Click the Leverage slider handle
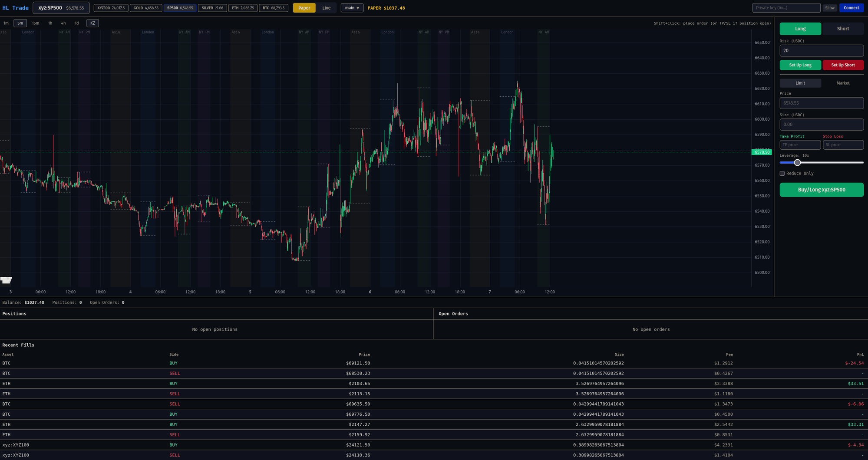 pos(797,163)
